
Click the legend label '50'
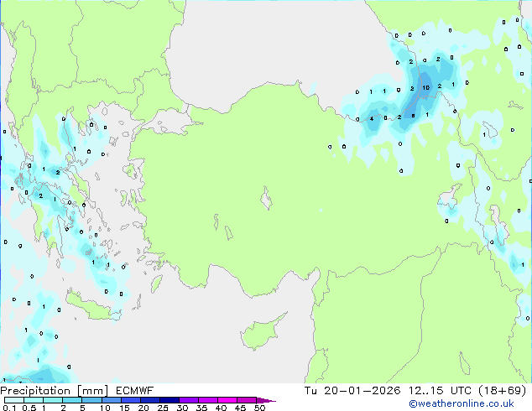pos(259,408)
